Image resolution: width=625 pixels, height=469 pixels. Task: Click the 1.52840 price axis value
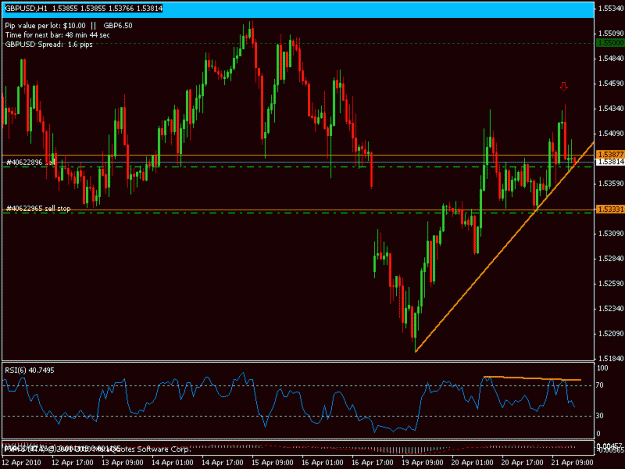(x=611, y=258)
